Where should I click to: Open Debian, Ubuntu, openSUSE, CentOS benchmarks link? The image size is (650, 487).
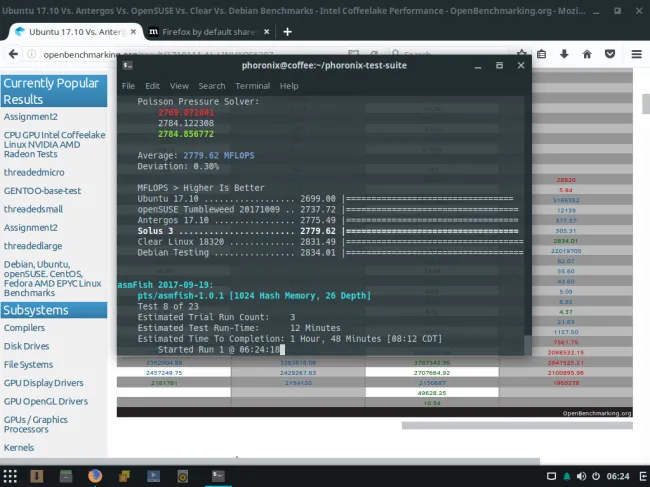pos(53,278)
